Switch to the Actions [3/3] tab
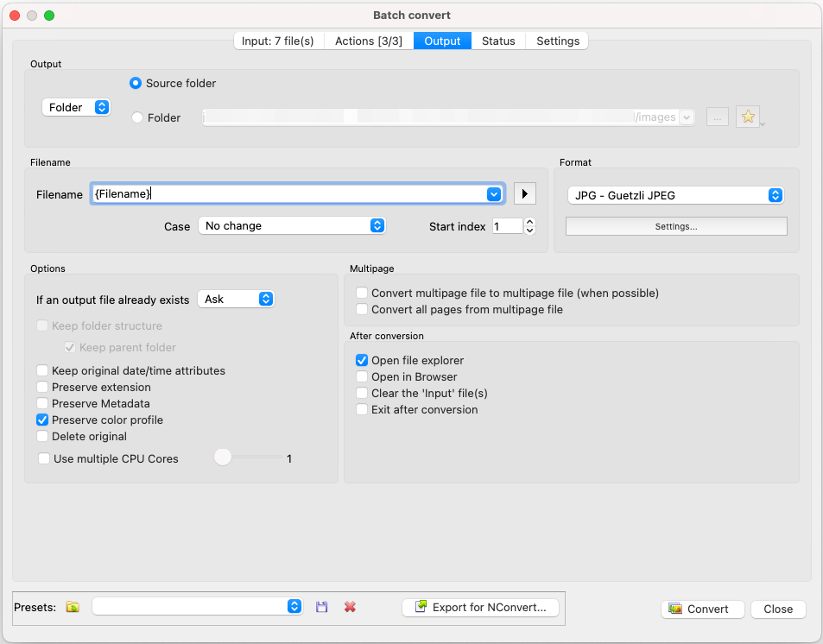Image resolution: width=823 pixels, height=644 pixels. point(369,41)
